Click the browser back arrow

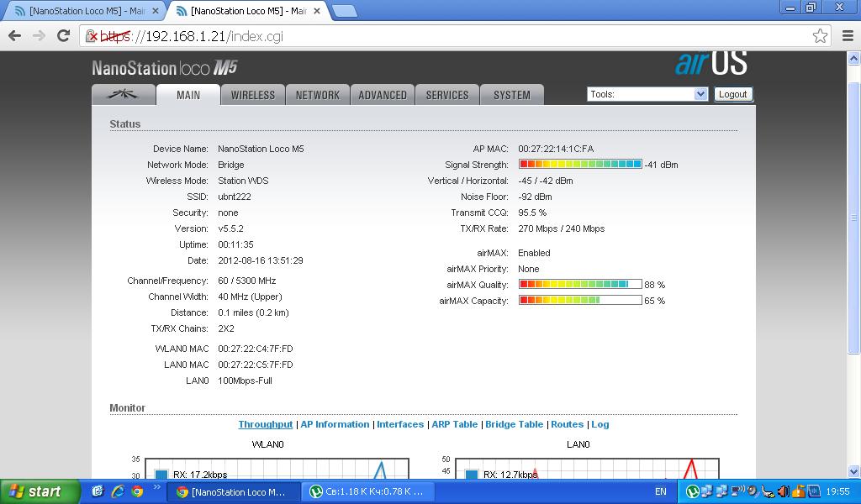click(x=14, y=35)
